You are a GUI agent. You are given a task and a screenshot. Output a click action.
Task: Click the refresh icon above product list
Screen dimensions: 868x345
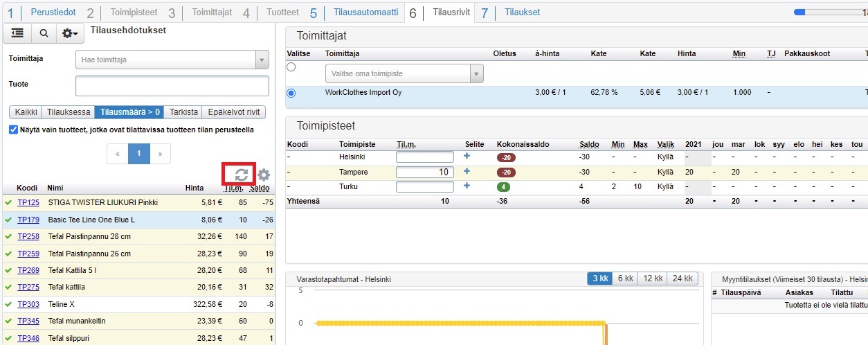click(x=242, y=175)
